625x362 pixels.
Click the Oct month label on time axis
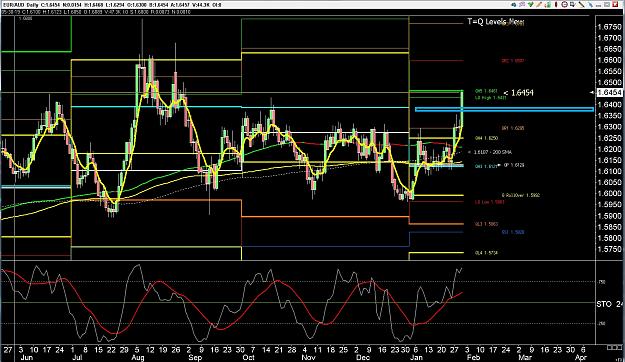coord(248,358)
